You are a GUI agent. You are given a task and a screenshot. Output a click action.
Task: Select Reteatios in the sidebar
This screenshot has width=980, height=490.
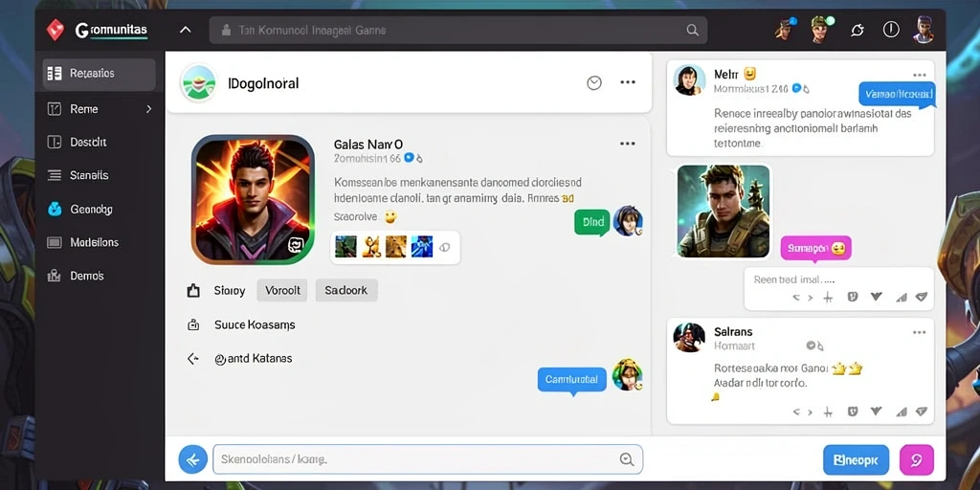coord(99,75)
